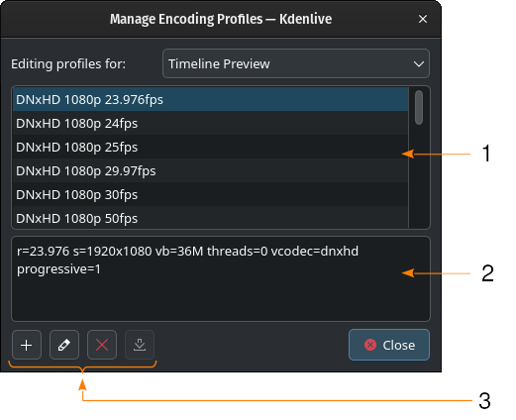Add a new encoding profile with plus icon
516x420 pixels.
pyautogui.click(x=27, y=345)
